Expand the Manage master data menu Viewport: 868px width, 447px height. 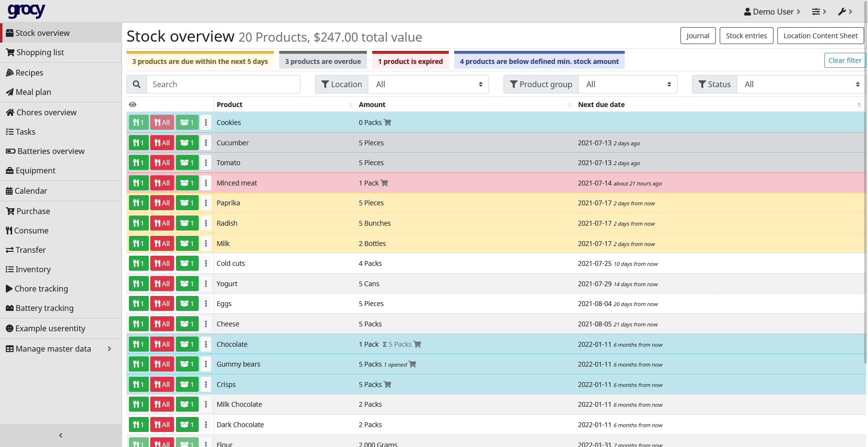[x=58, y=349]
